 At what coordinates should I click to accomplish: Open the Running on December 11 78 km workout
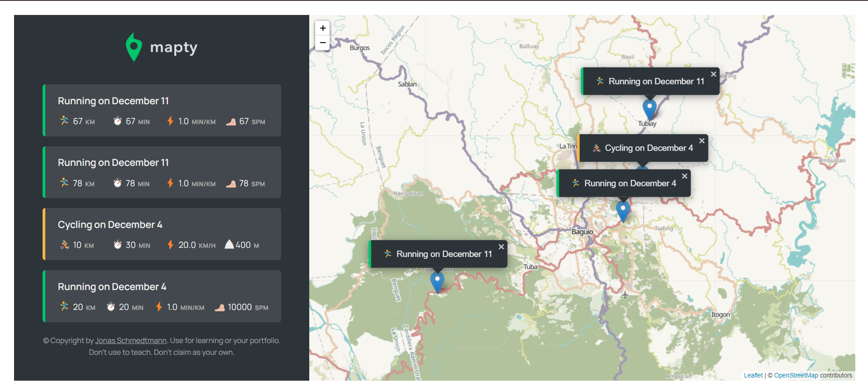click(162, 172)
